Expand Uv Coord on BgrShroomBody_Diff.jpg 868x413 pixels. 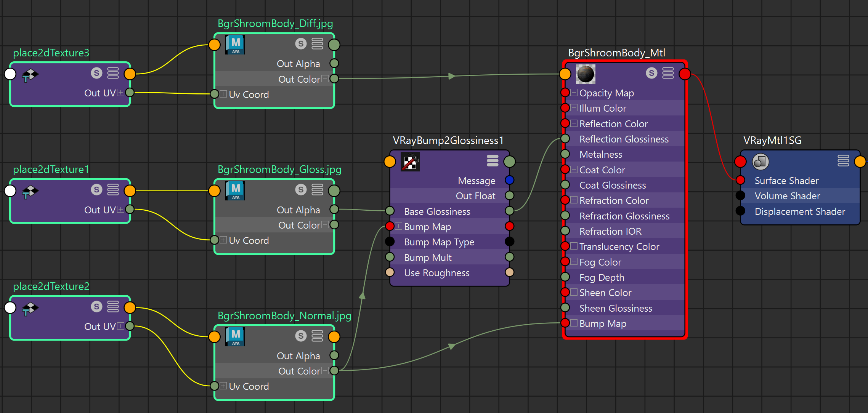pos(223,94)
